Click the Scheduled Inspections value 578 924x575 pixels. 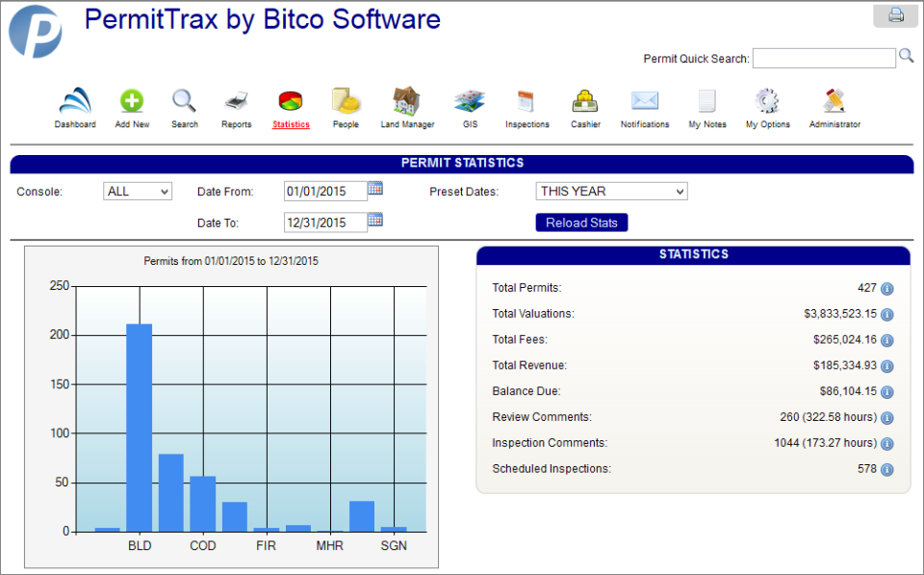[x=867, y=468]
